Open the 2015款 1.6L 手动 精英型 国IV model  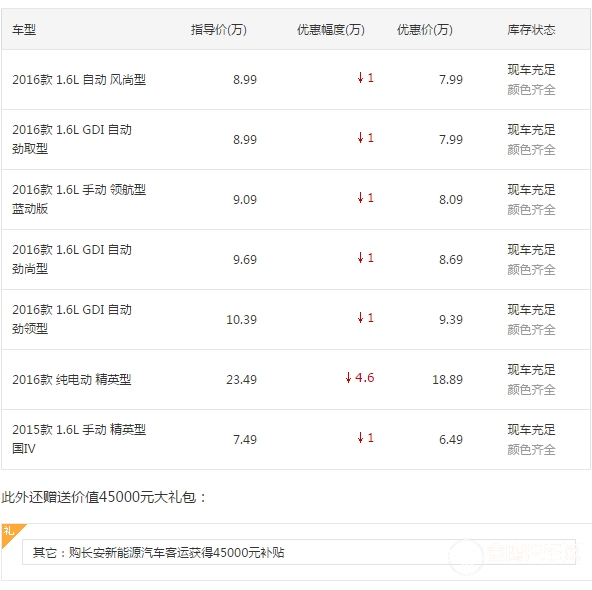click(79, 439)
